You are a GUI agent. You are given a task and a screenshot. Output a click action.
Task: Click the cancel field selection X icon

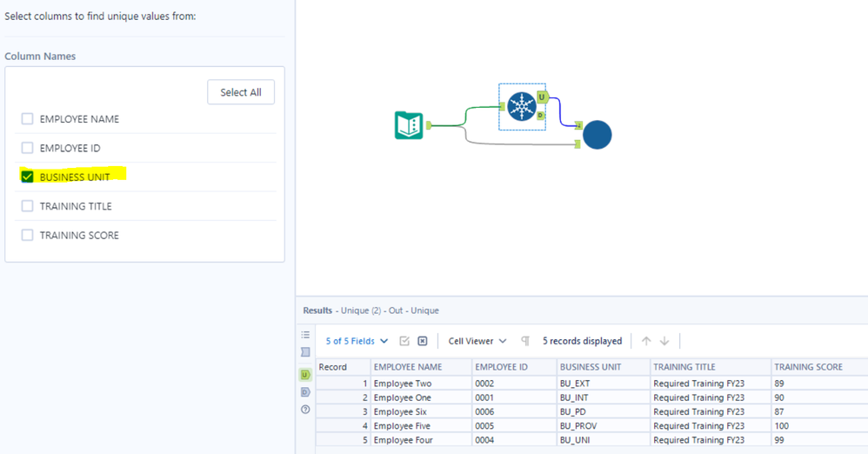coord(423,341)
